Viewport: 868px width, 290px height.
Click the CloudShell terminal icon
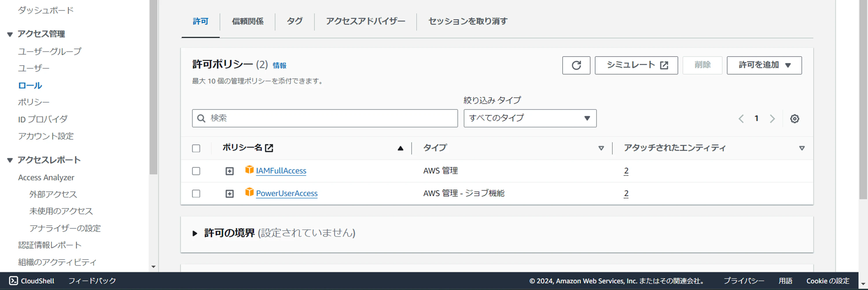point(13,280)
